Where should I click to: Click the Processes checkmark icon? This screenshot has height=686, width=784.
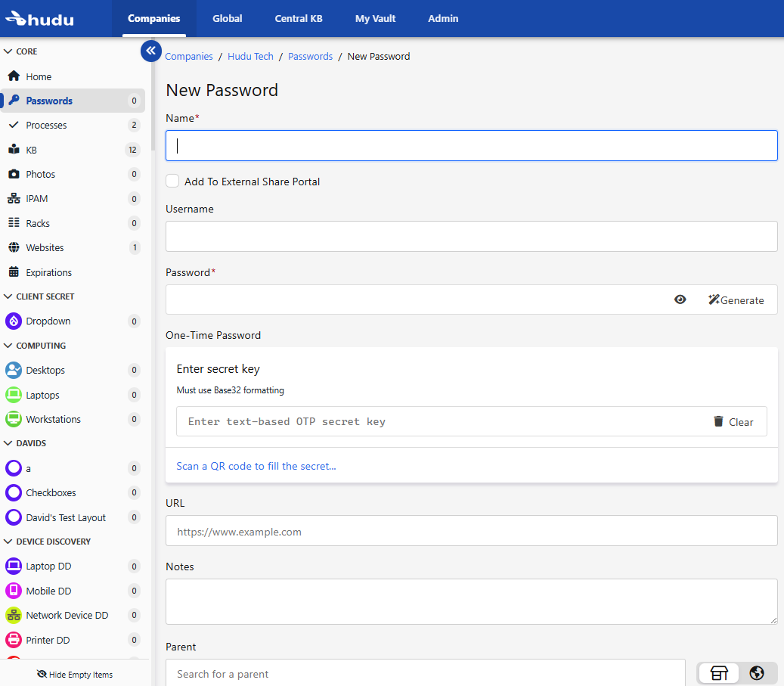[x=14, y=125]
